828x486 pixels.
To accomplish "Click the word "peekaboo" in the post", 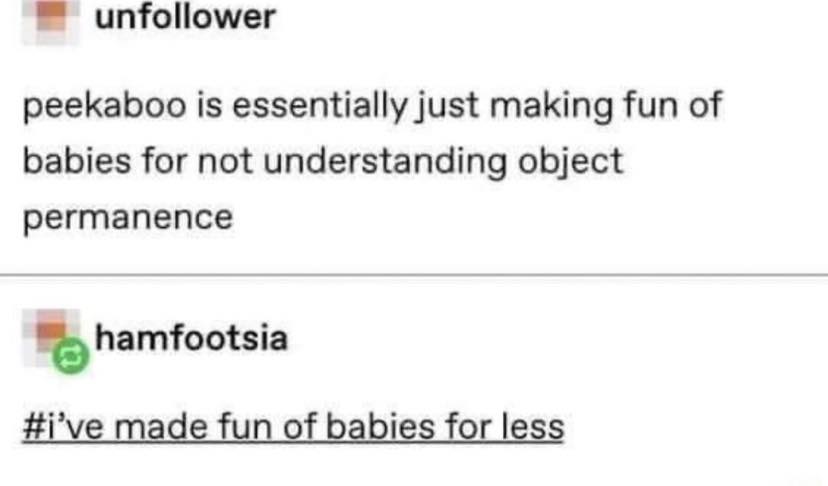I will point(105,106).
